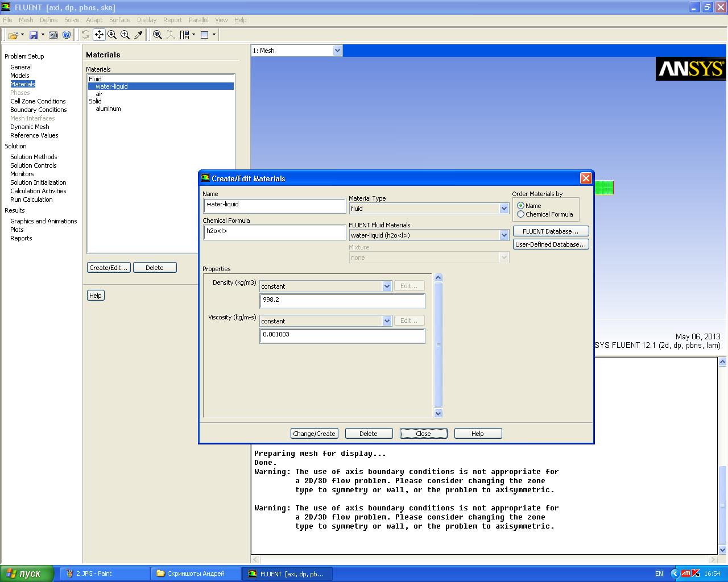Viewport: 728px width, 582px height.
Task: Click the window layout arrangement icon
Action: coord(184,35)
